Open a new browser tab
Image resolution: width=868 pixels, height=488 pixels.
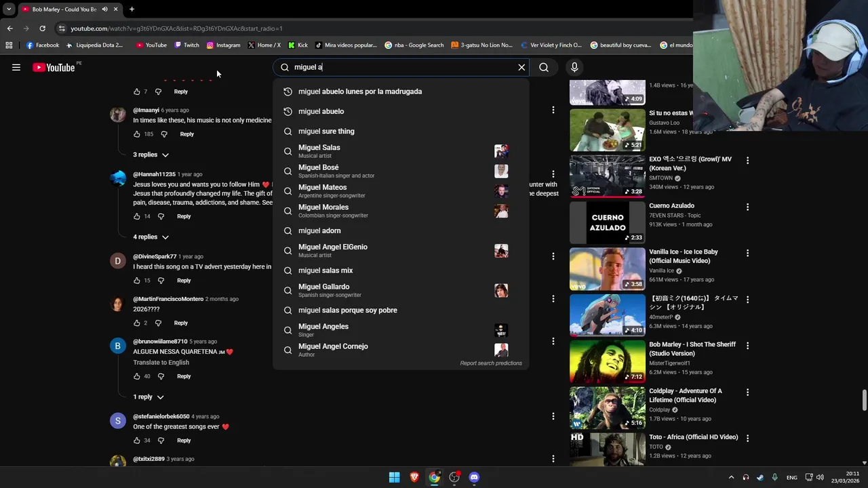pyautogui.click(x=132, y=9)
